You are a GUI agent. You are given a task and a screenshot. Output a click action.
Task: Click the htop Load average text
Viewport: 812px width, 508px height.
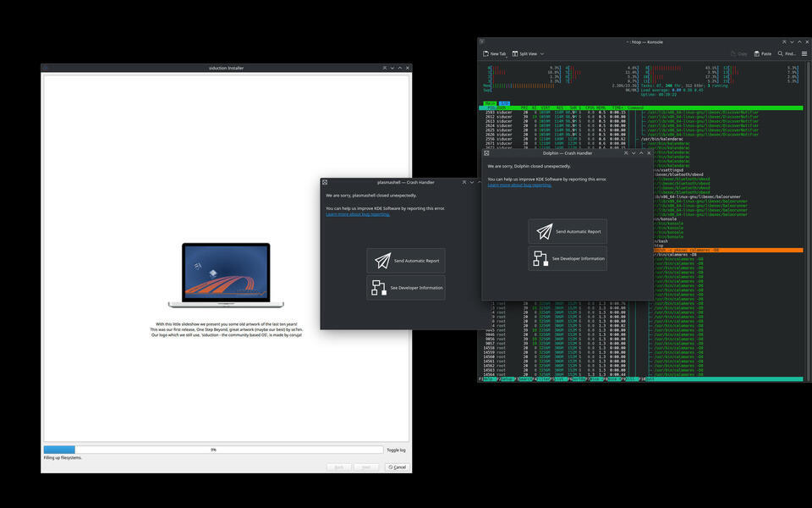[672, 91]
